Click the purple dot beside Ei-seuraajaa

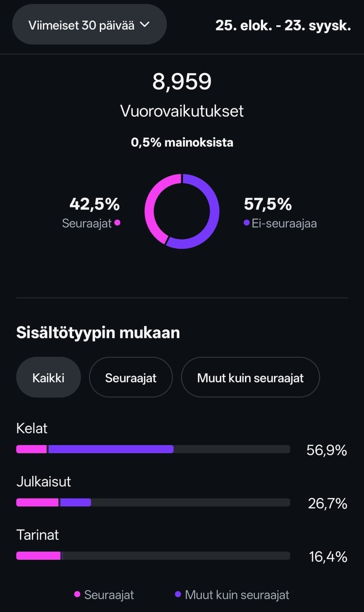246,223
